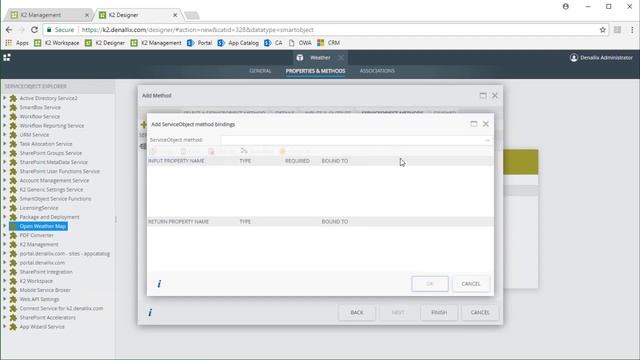The image size is (640, 360).
Task: Open the K2 Designer bookmark
Action: (105, 43)
